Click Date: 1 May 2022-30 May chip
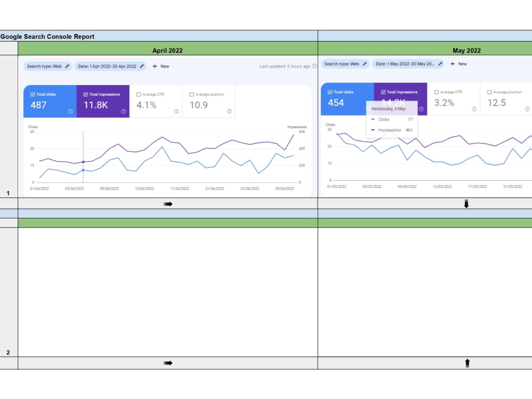This screenshot has width=532, height=399. 408,64
